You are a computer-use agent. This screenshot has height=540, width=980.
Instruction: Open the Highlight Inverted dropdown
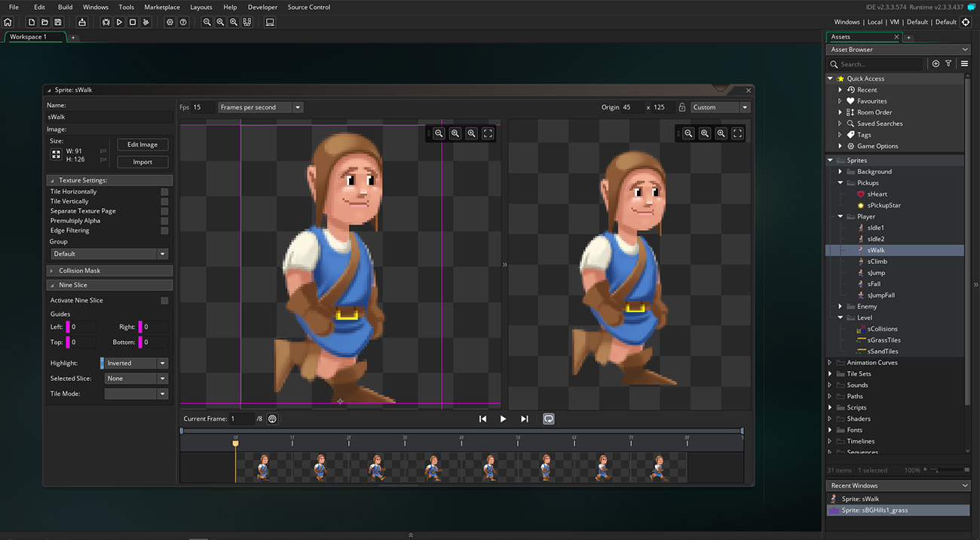click(x=134, y=364)
